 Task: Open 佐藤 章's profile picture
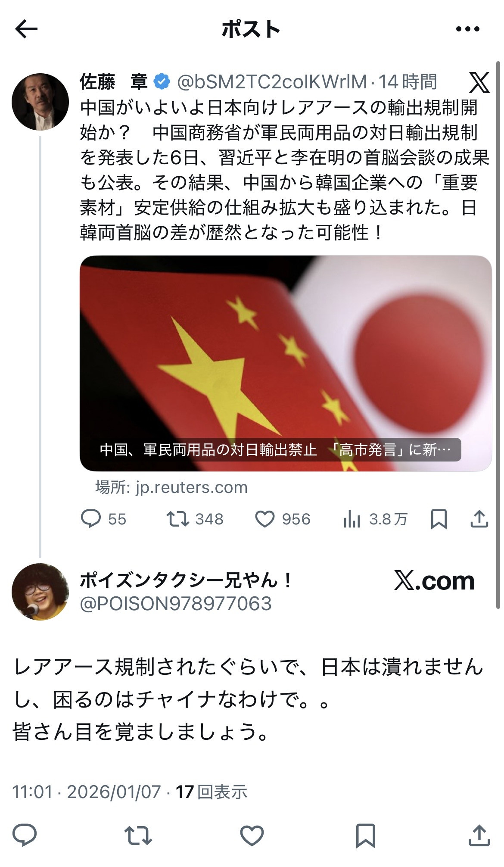[40, 102]
